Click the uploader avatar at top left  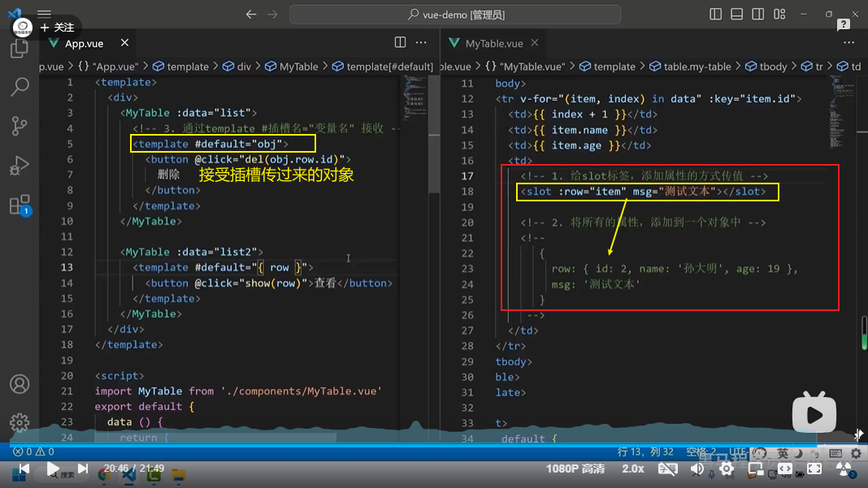pyautogui.click(x=23, y=27)
